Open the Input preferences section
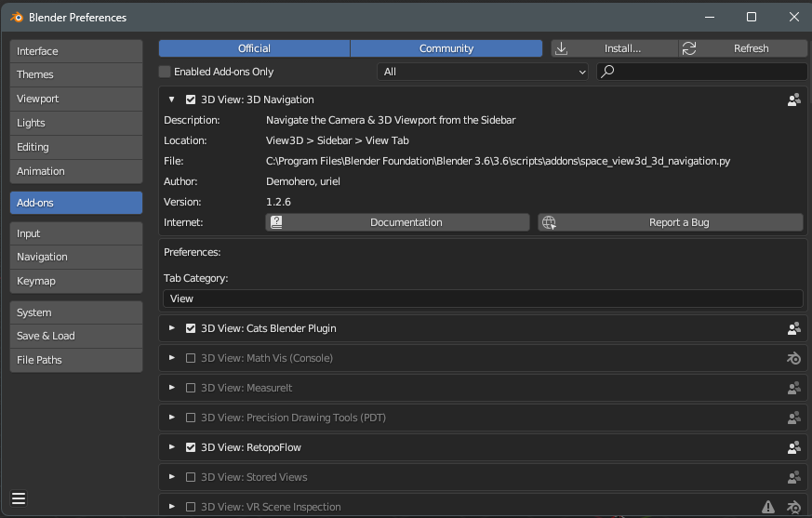 [76, 233]
